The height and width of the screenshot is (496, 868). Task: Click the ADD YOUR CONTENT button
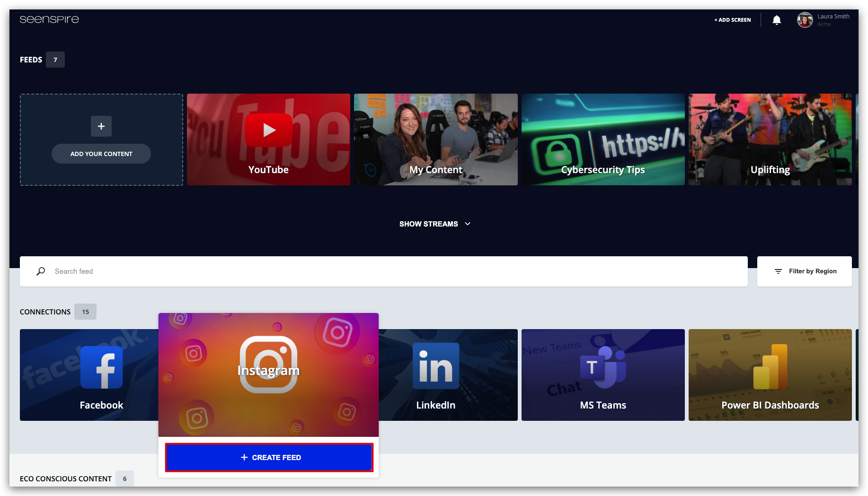point(101,154)
